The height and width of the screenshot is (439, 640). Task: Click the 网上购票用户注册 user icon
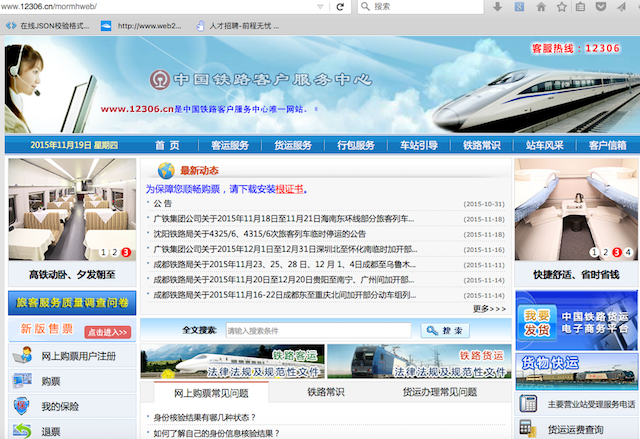click(x=22, y=355)
